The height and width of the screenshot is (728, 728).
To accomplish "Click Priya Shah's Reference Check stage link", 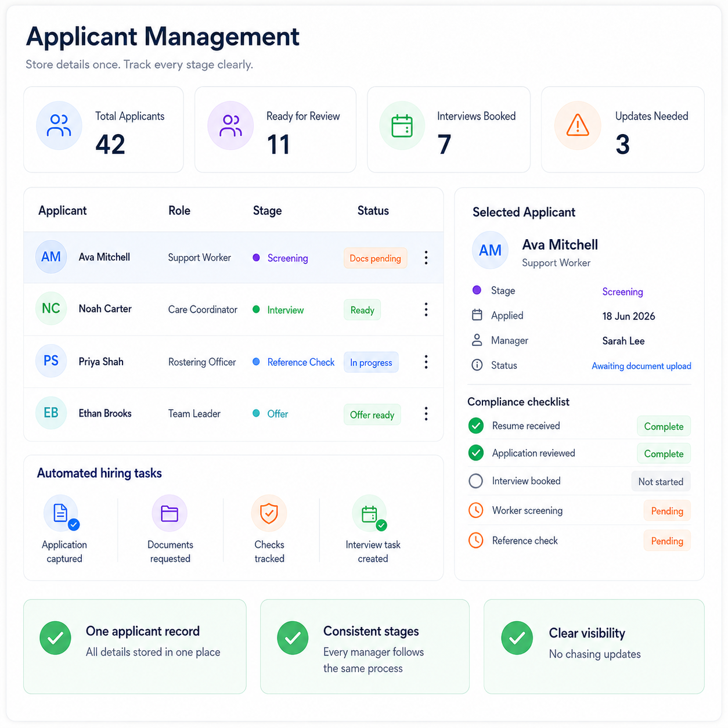I will coord(301,362).
